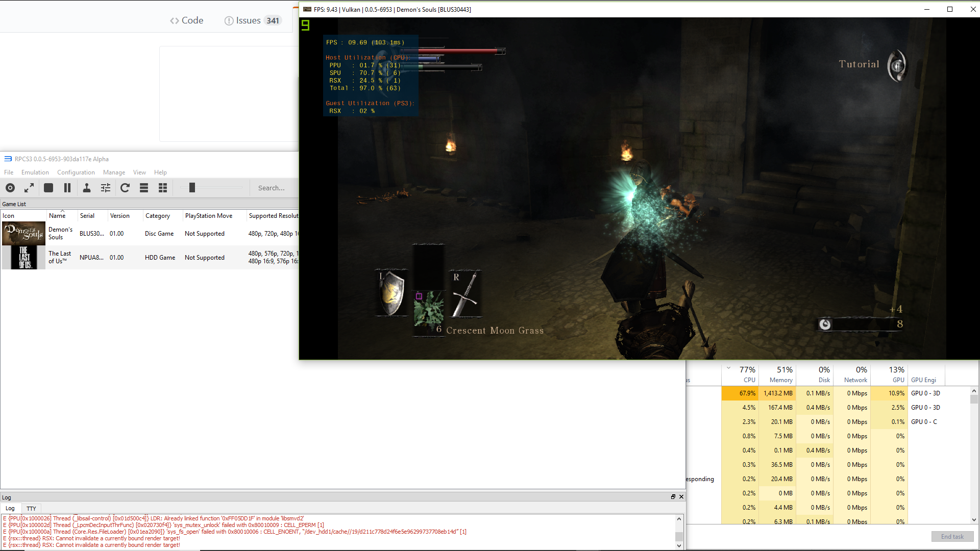
Task: Toggle fullscreen with the expand-arrows icon
Action: (29, 188)
